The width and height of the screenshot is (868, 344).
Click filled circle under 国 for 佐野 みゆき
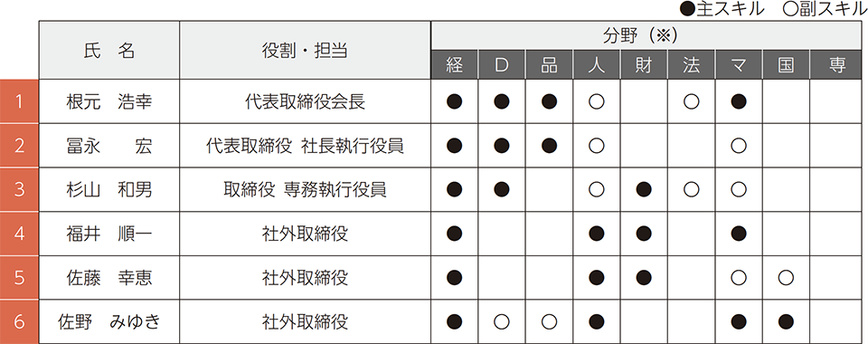click(786, 322)
